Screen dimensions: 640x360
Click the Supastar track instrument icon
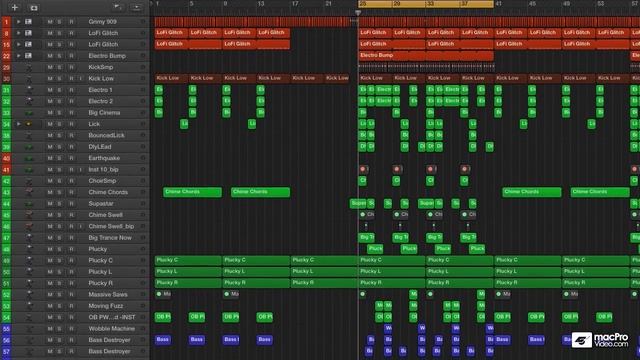coord(29,203)
